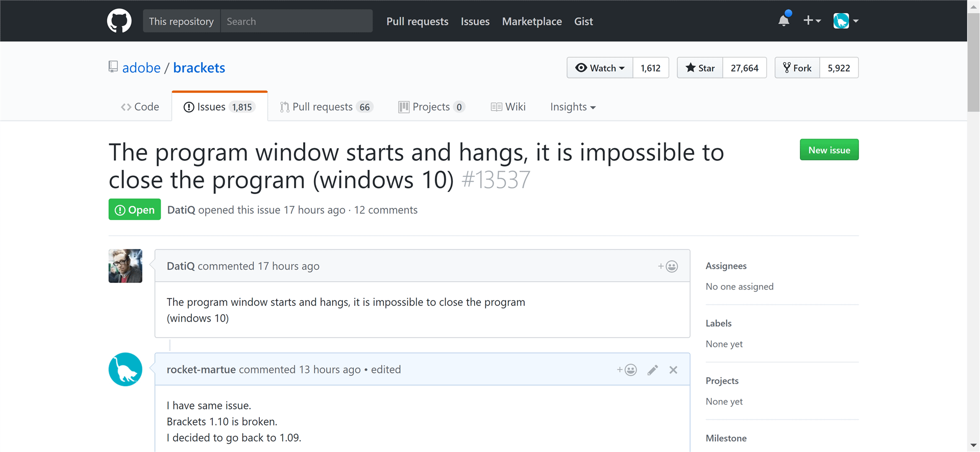
Task: Expand the Insights dropdown
Action: [572, 107]
